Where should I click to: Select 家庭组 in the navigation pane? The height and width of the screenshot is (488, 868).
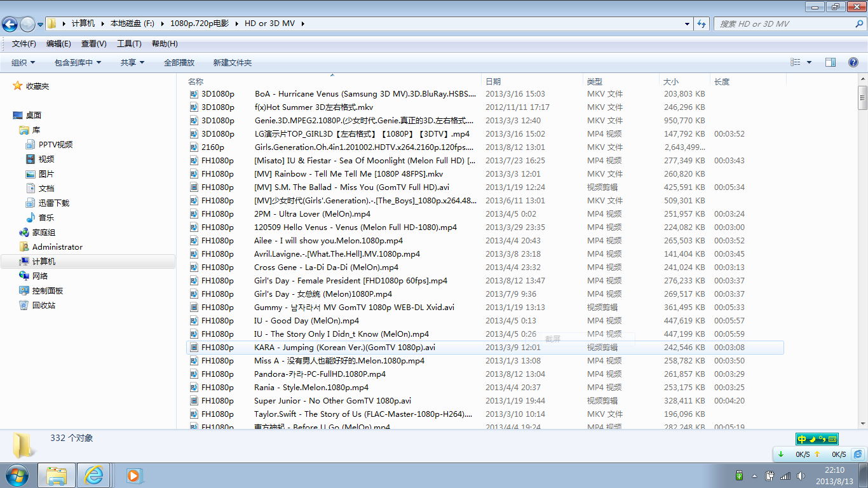pos(37,232)
